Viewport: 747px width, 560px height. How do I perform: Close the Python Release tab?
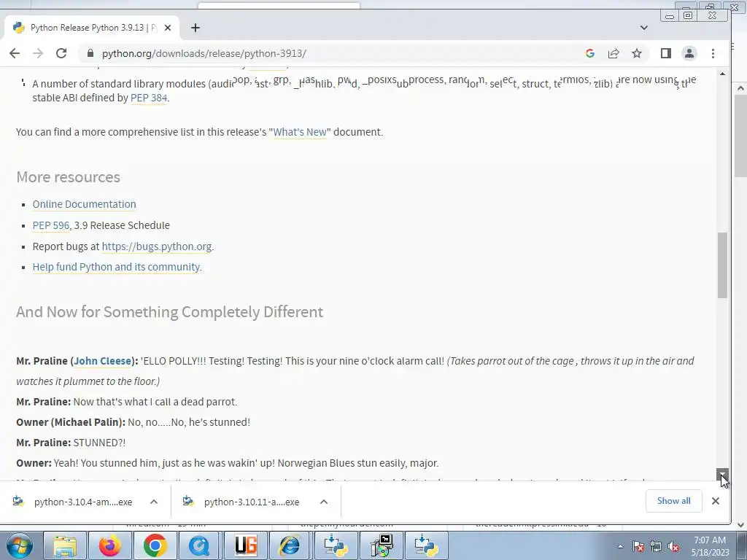click(168, 28)
